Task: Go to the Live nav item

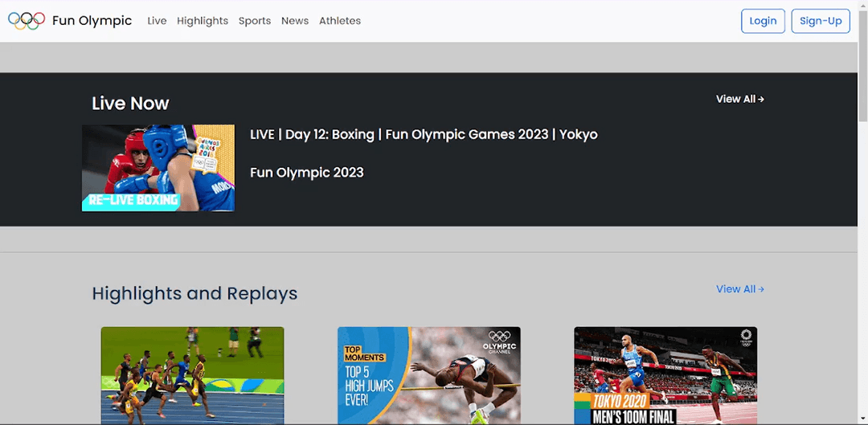Action: pos(158,21)
